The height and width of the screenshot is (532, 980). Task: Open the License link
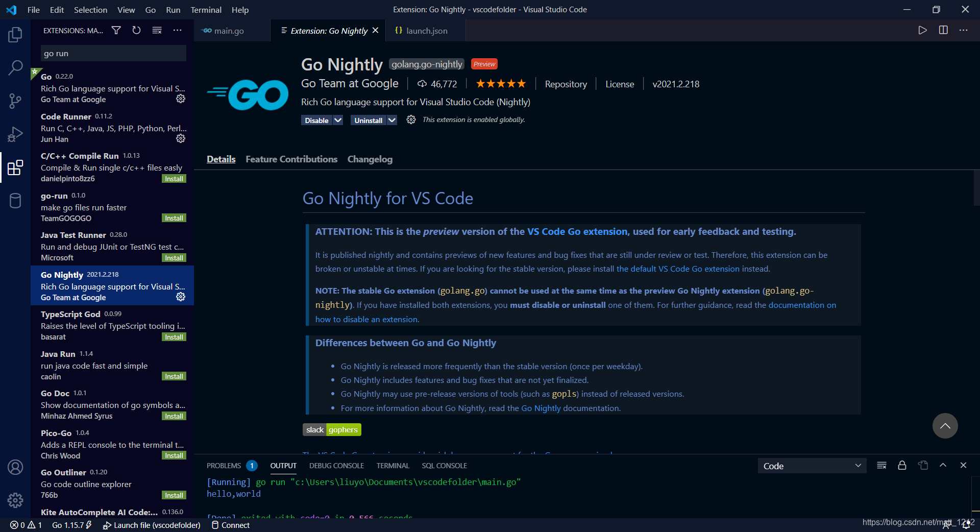(x=620, y=84)
